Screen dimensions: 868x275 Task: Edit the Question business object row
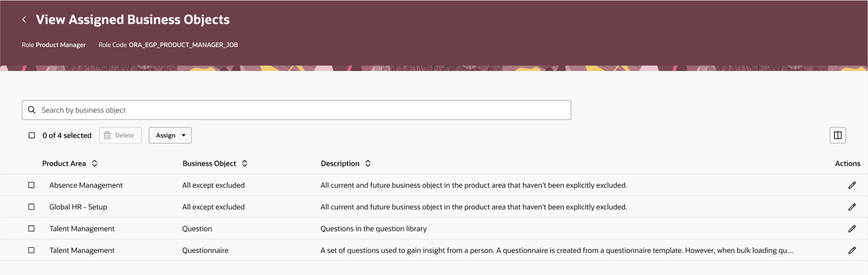[852, 228]
